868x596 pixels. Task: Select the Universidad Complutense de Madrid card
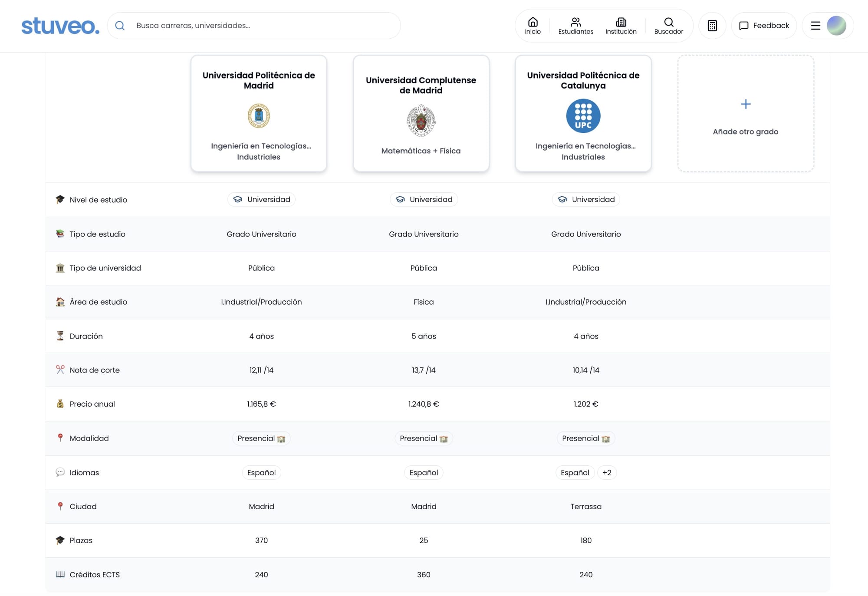point(421,113)
